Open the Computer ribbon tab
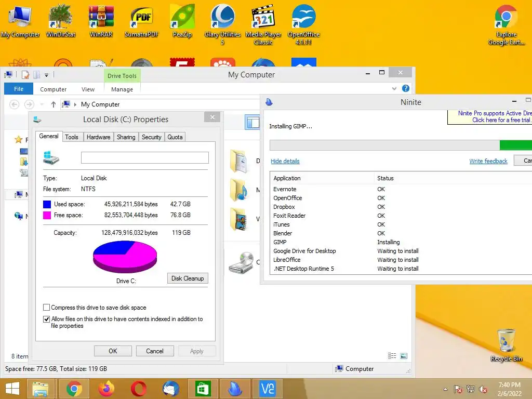Screen dimensions: 532x399 54,89
